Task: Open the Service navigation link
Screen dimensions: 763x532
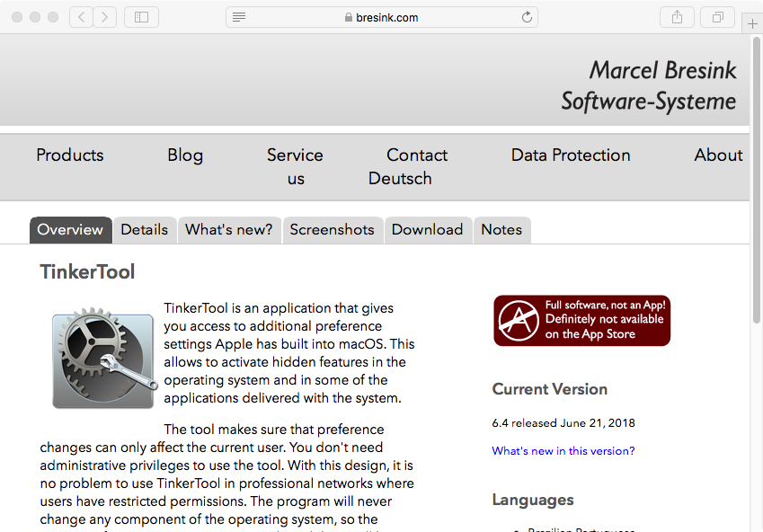Action: click(295, 155)
